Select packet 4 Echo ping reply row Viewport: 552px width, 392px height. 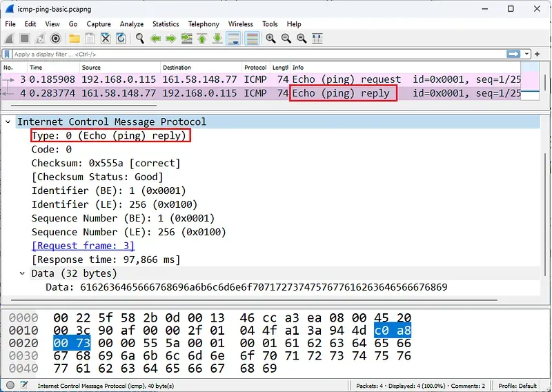tap(261, 93)
